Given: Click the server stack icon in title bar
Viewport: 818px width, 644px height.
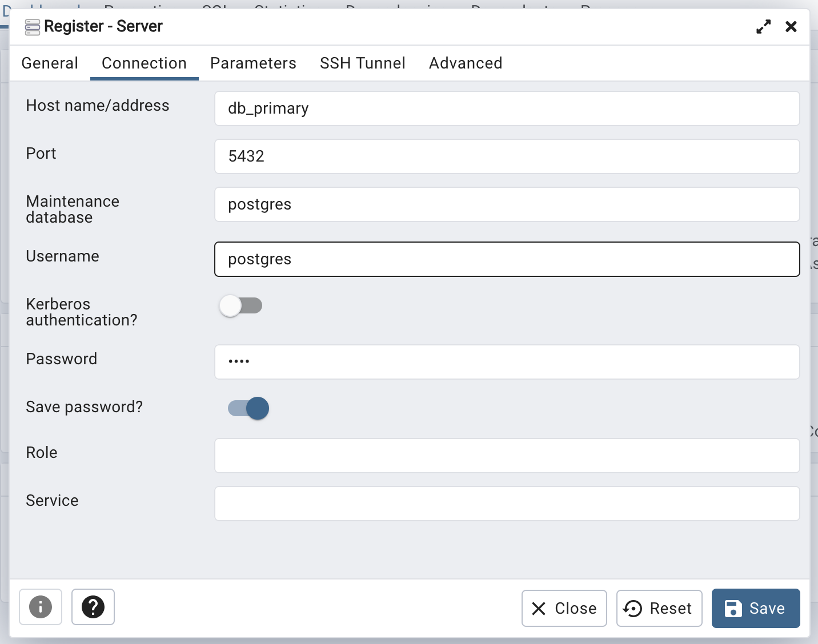Looking at the screenshot, I should 33,26.
